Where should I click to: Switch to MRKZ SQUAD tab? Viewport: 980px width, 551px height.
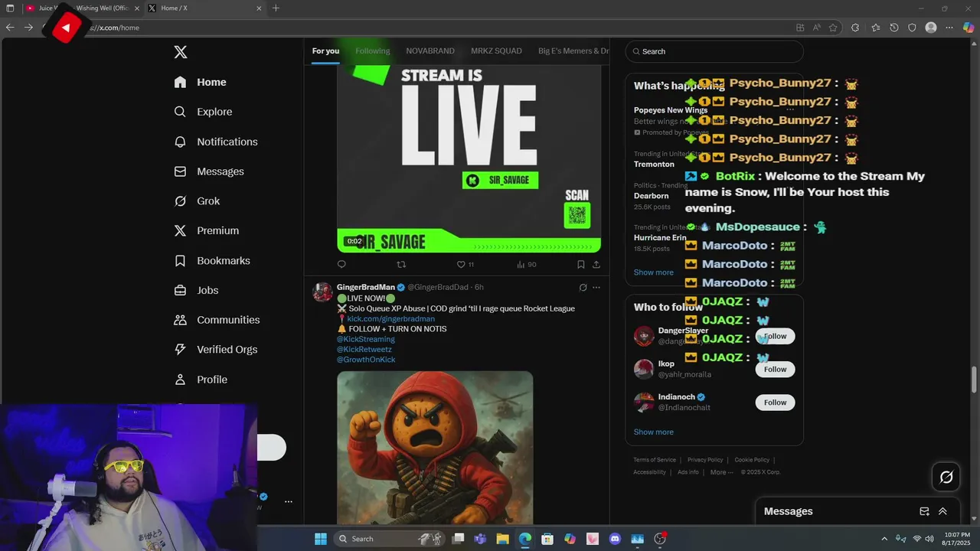coord(496,51)
